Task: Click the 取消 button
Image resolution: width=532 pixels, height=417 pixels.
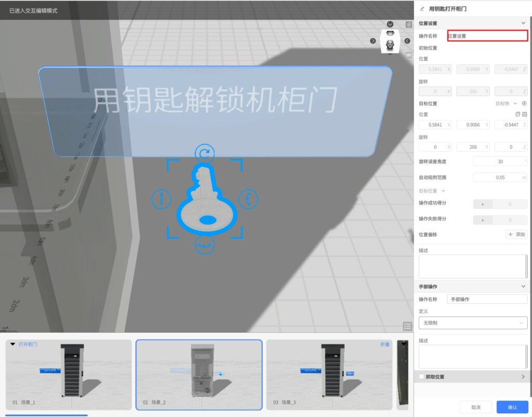Action: click(x=475, y=407)
